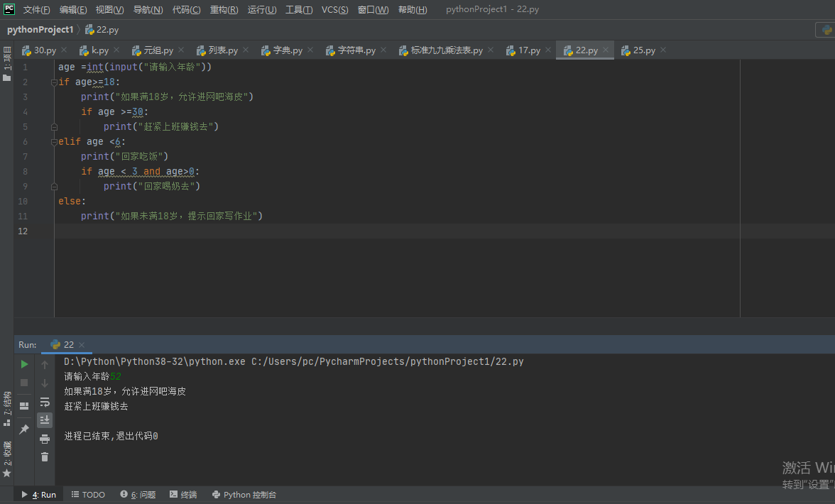Rerun the script with the green play icon
This screenshot has height=504, width=835.
pyautogui.click(x=24, y=364)
